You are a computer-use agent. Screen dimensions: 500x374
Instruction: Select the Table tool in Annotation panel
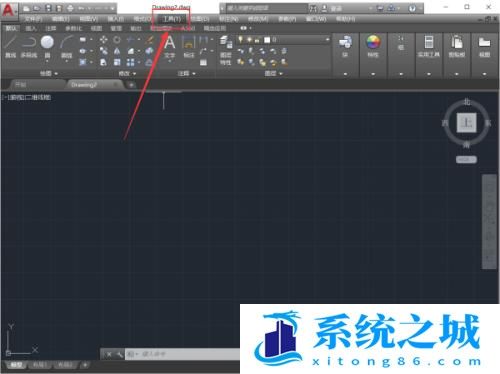click(203, 62)
